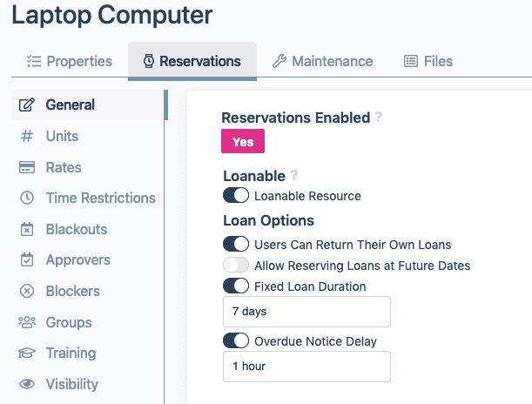
Task: Click the Rates credit card icon
Action: click(27, 167)
